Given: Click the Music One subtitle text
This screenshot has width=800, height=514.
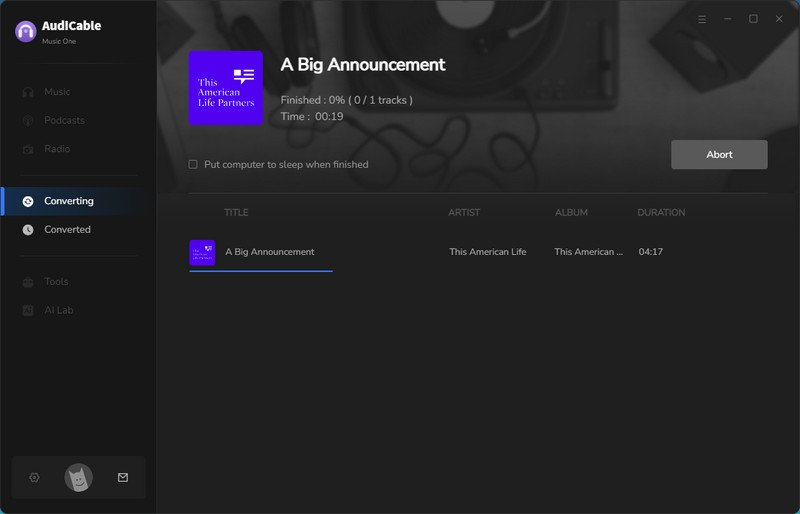Looking at the screenshot, I should [59, 41].
